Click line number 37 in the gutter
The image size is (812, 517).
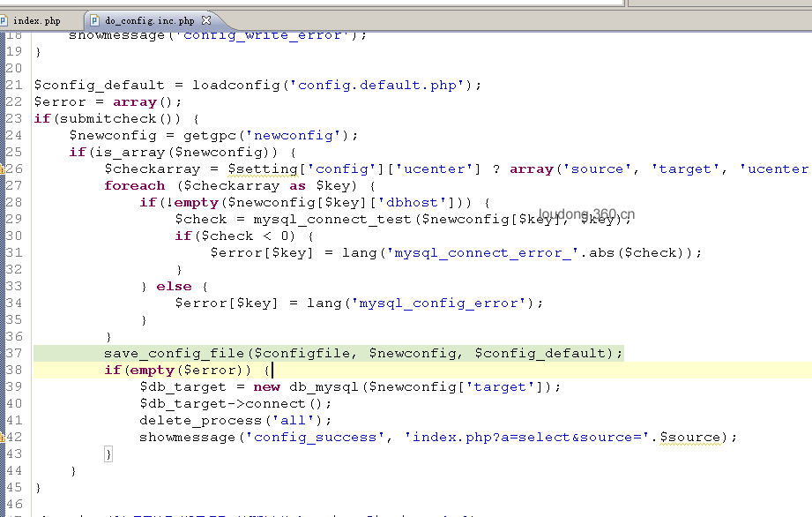(x=14, y=353)
